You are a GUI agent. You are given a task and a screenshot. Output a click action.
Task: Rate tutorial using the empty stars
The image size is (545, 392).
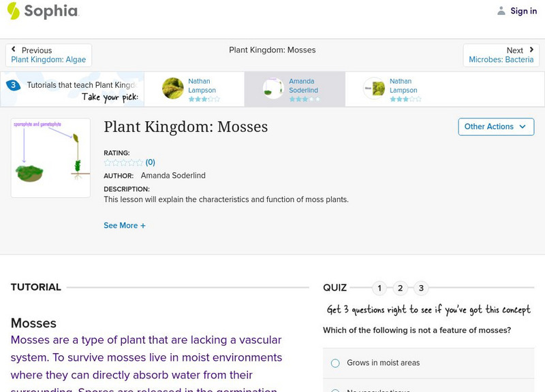(x=123, y=163)
